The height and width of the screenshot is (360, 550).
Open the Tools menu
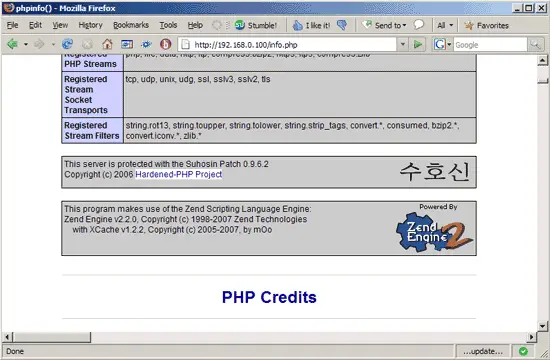coord(168,25)
